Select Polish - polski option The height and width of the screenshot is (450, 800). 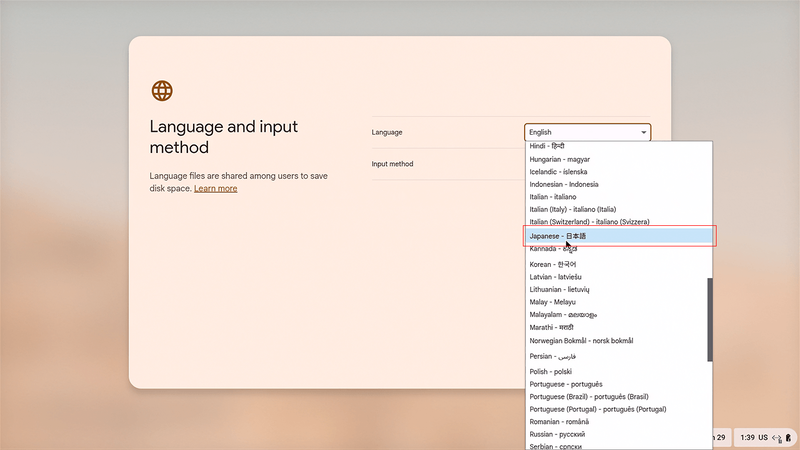point(618,371)
